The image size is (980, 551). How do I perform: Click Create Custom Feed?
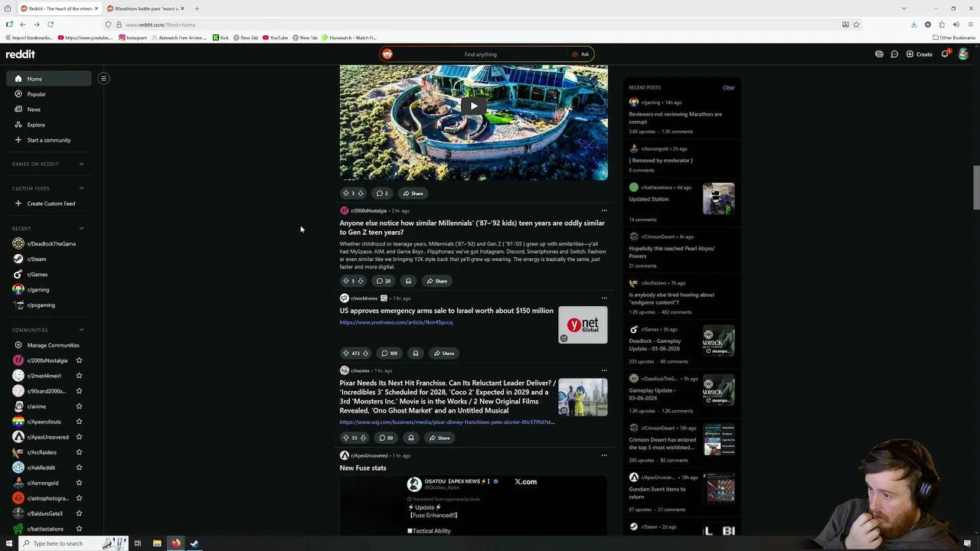[x=49, y=204]
